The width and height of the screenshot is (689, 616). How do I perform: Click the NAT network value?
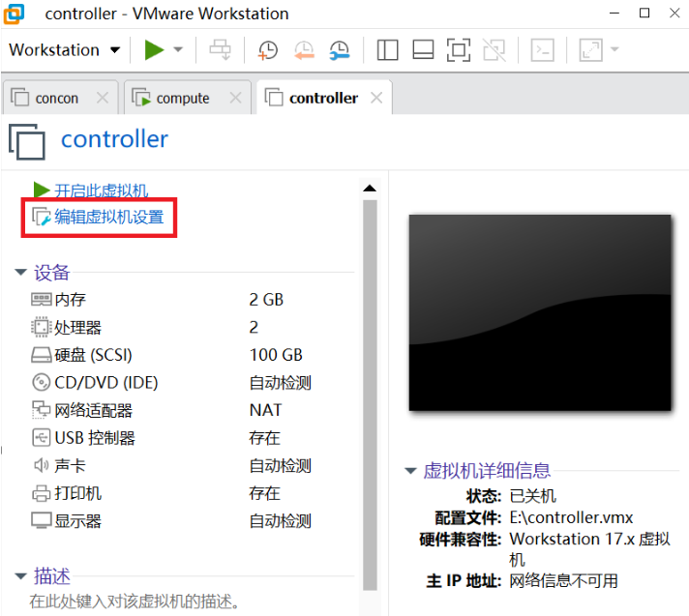pyautogui.click(x=265, y=410)
